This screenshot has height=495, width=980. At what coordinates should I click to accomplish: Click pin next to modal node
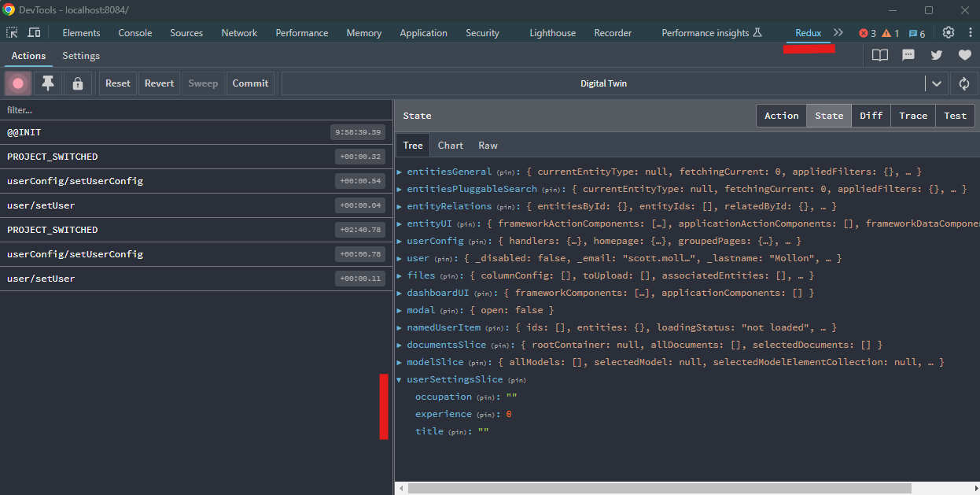(449, 311)
